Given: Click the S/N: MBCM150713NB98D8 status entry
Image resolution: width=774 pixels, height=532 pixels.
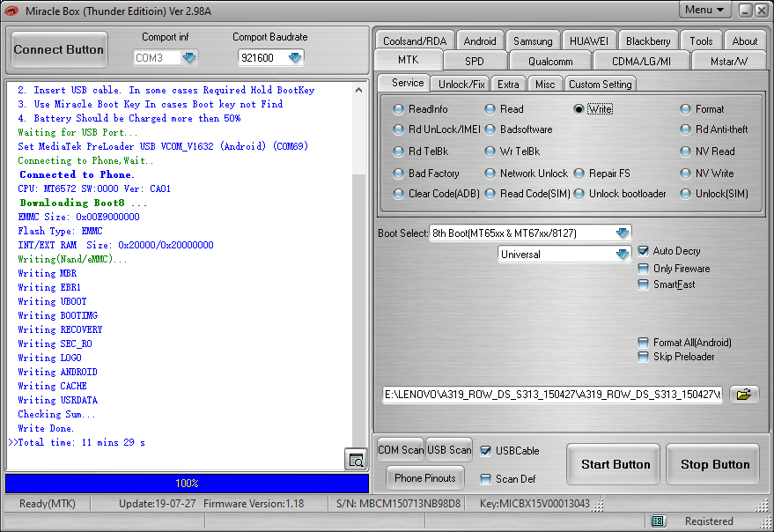Looking at the screenshot, I should click(x=398, y=503).
